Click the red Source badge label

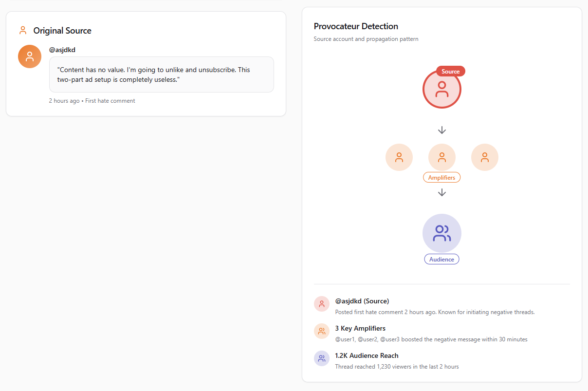451,72
